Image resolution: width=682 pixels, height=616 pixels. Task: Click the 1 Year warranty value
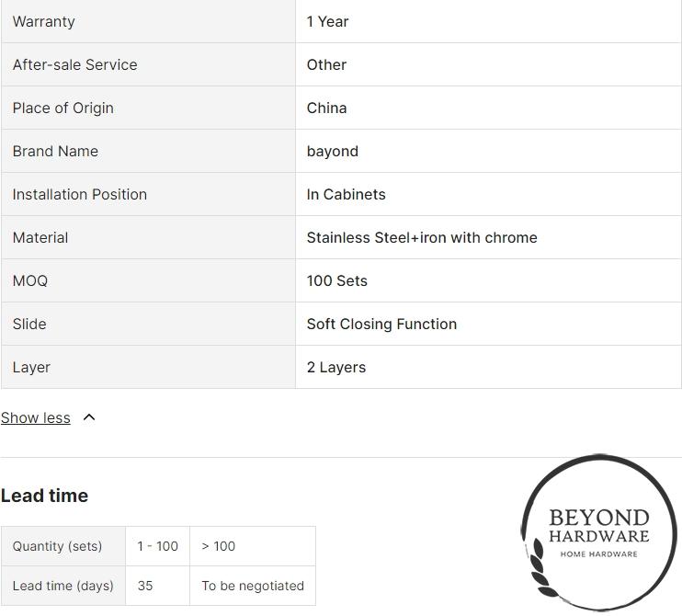327,22
